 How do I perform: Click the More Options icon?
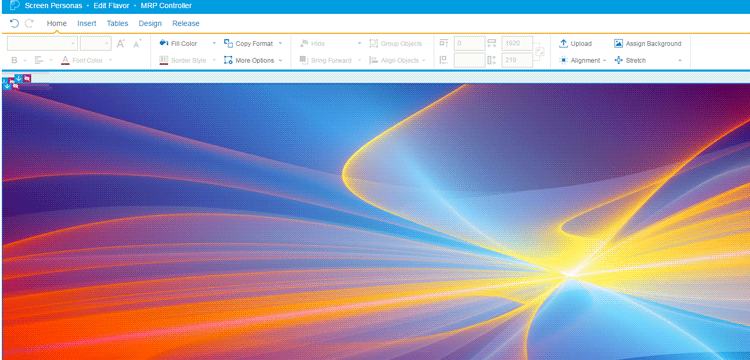228,60
